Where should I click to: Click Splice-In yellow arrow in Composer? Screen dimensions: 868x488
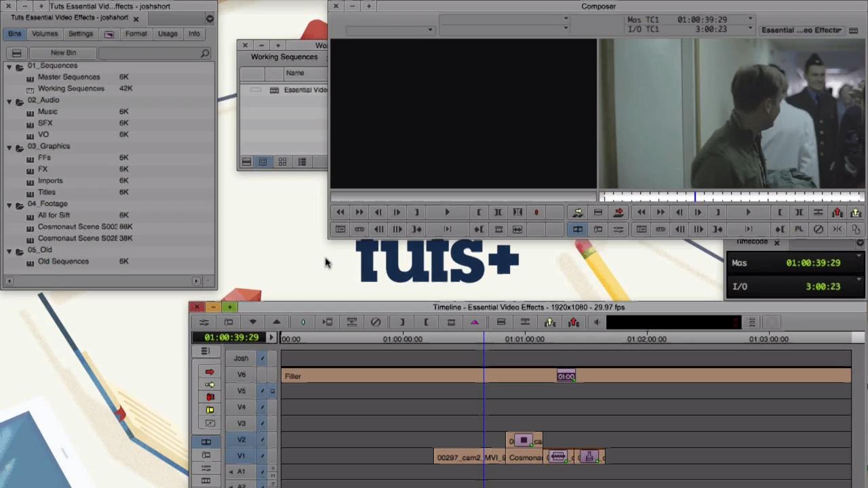coord(578,213)
